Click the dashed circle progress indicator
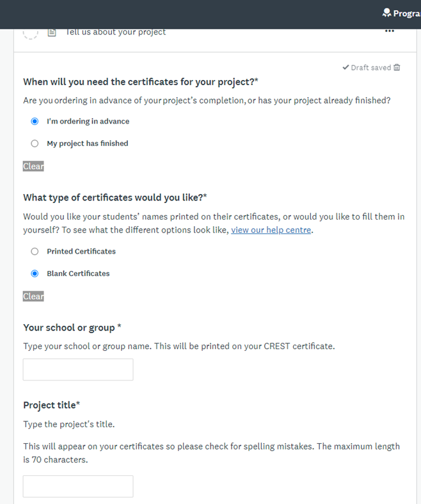This screenshot has height=504, width=421. coord(31,33)
